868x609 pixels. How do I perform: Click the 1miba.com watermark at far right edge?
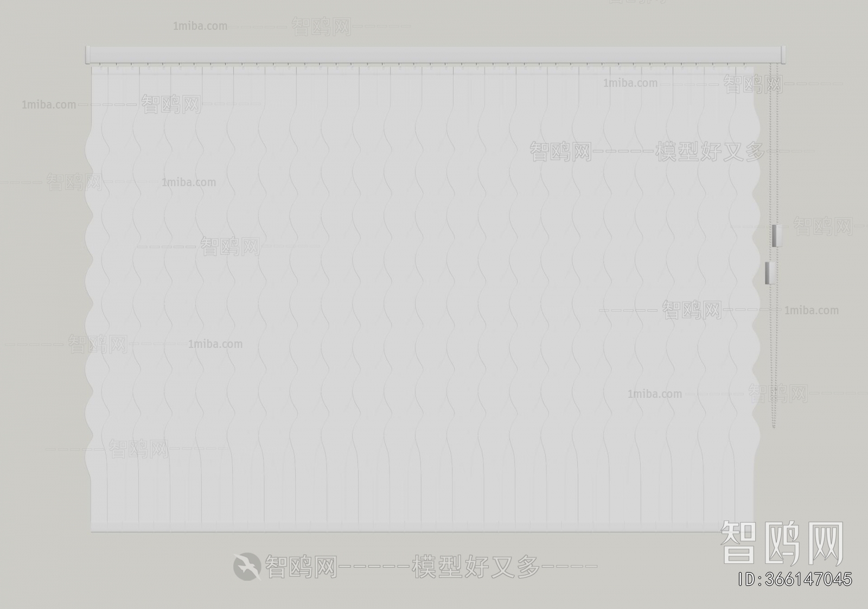tap(811, 310)
